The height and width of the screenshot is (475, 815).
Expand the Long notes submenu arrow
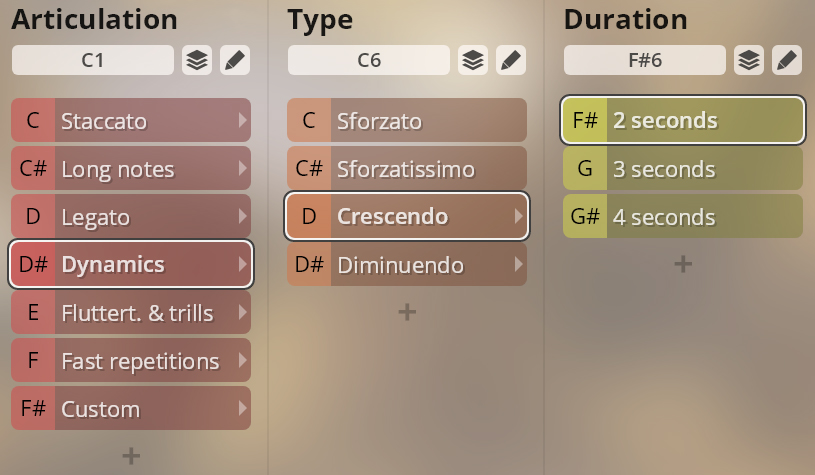coord(240,169)
